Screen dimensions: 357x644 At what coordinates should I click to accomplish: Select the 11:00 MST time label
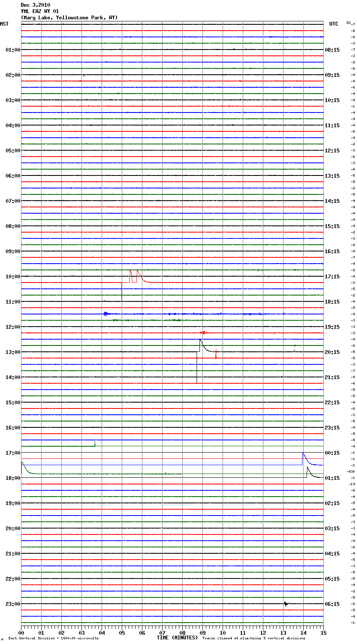13,301
